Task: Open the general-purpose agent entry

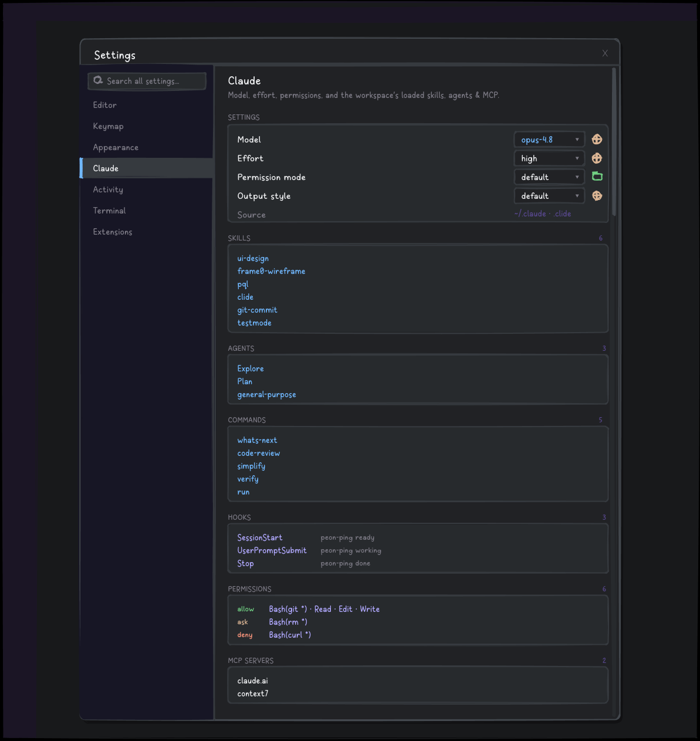Action: tap(266, 394)
